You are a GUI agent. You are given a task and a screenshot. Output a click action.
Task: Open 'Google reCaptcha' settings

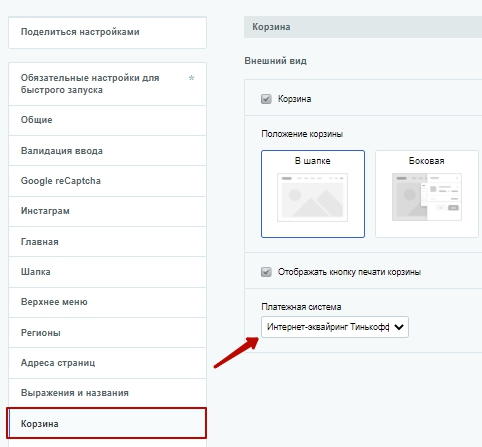[107, 181]
